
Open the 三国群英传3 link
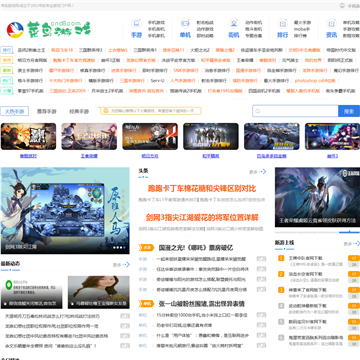click(x=90, y=50)
